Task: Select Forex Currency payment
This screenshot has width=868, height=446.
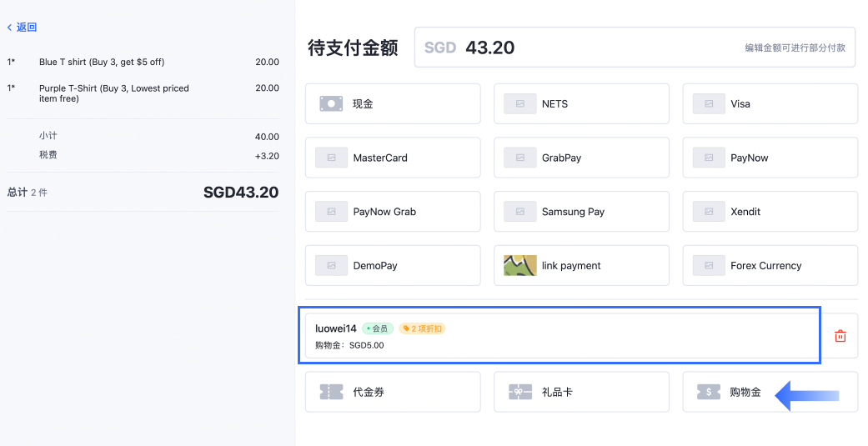Action: 770,266
